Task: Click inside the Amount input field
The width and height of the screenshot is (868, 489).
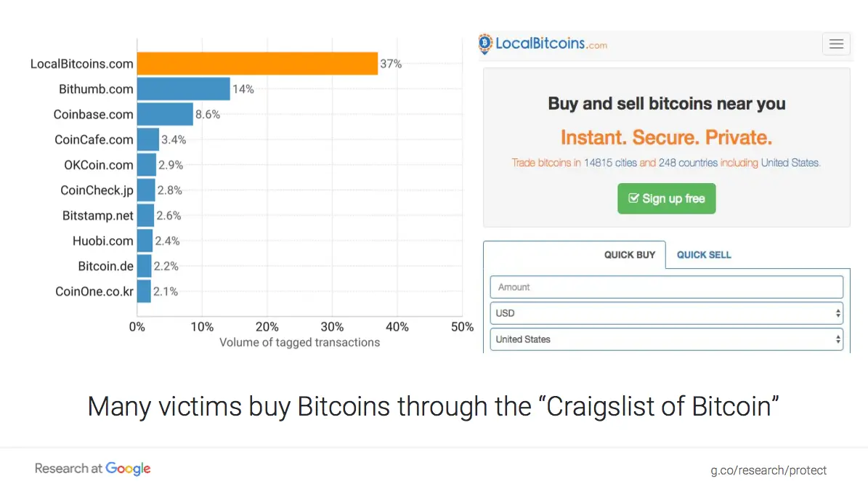Action: point(666,287)
